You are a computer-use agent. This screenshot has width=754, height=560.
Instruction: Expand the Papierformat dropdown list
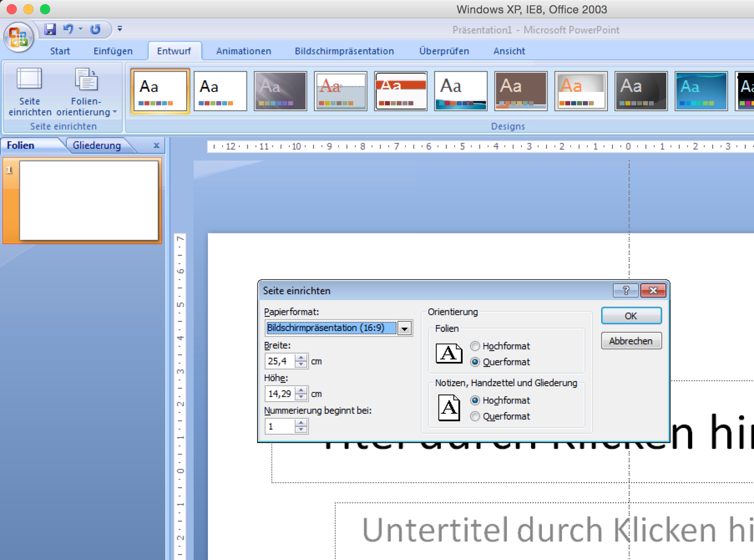404,328
